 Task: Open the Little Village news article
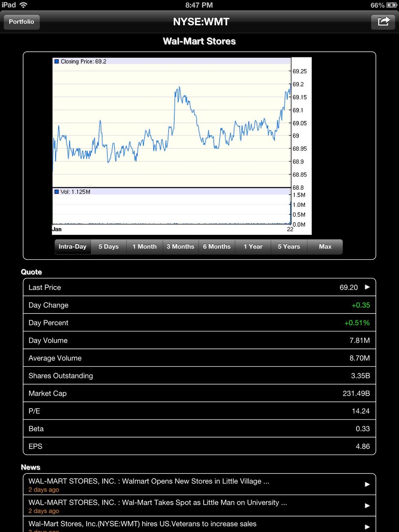tap(199, 484)
